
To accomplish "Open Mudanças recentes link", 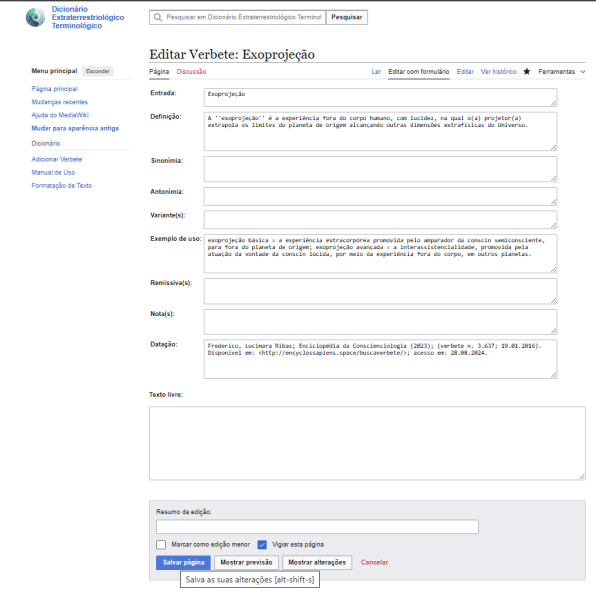I will click(x=60, y=102).
